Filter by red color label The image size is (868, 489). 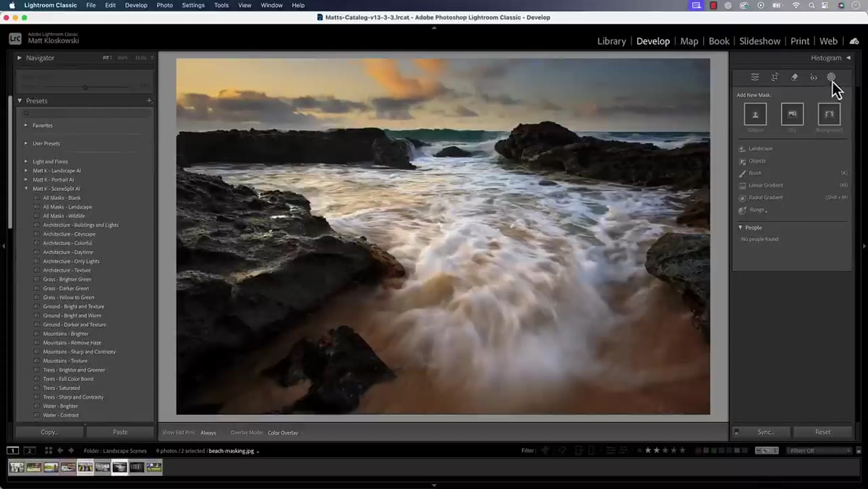tap(699, 451)
